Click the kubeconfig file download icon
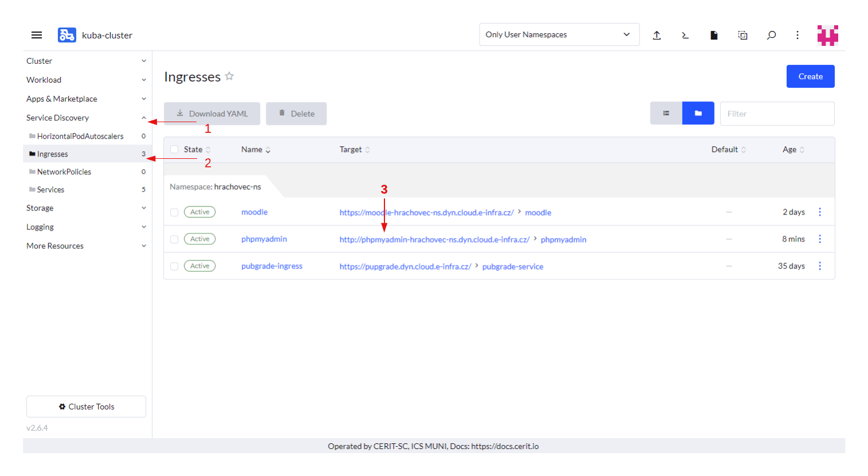The image size is (868, 476). [714, 35]
